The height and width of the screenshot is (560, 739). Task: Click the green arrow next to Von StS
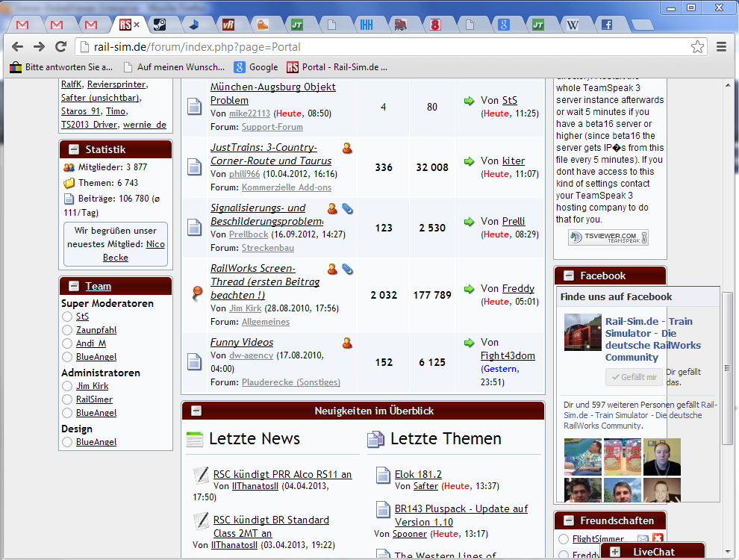[469, 100]
